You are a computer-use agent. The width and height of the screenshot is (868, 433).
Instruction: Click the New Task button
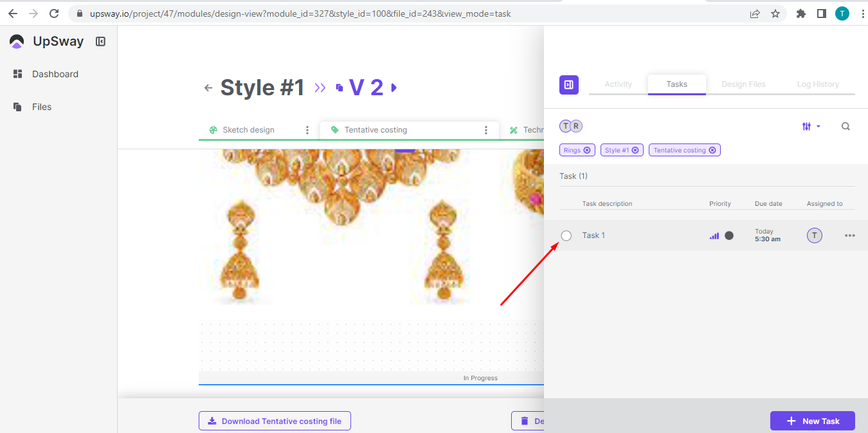(x=812, y=421)
